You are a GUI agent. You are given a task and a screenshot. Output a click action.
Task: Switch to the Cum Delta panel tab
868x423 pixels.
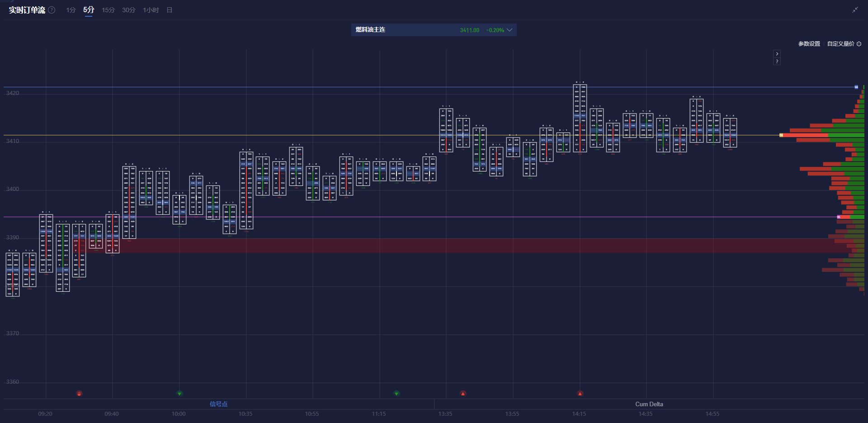click(x=649, y=404)
